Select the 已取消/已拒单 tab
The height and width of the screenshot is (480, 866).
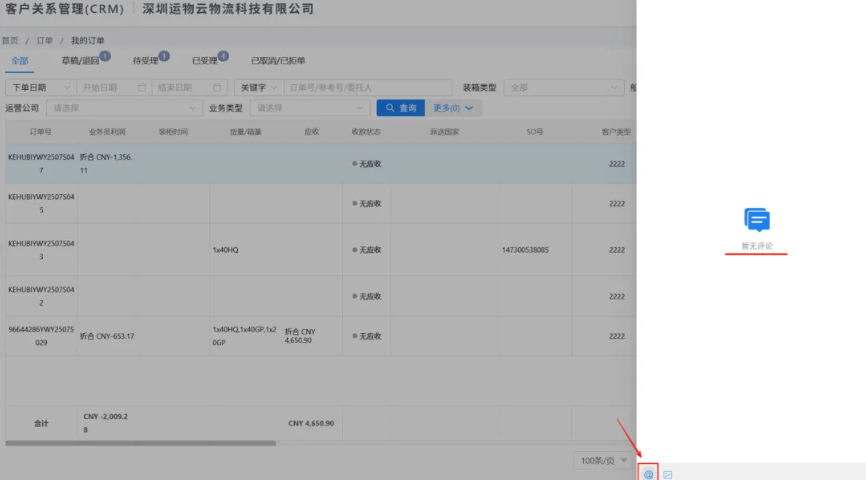278,61
